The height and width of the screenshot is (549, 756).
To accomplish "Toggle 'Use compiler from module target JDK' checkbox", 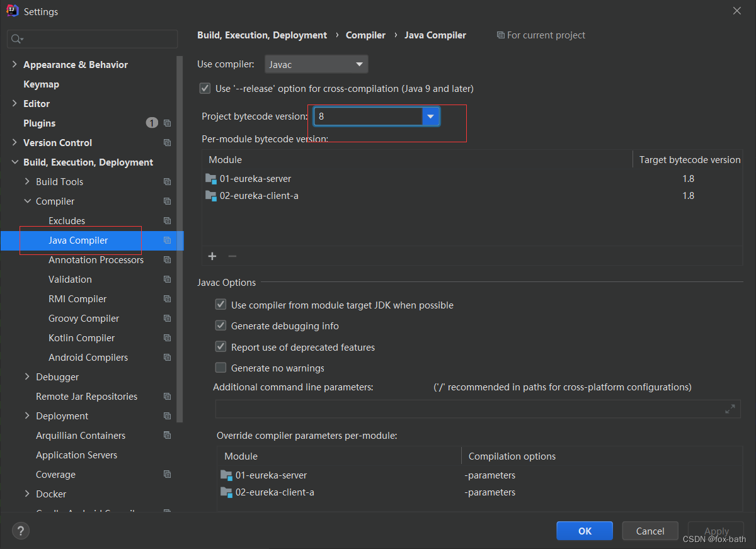I will coord(220,305).
